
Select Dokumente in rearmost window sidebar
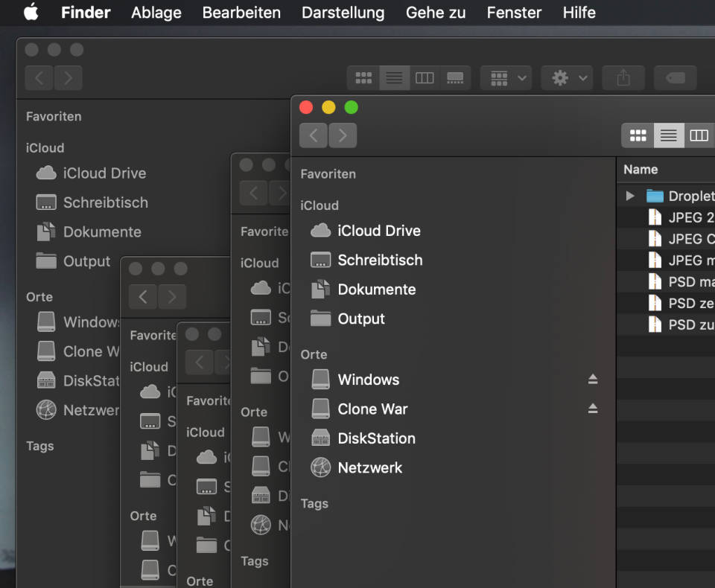point(89,232)
